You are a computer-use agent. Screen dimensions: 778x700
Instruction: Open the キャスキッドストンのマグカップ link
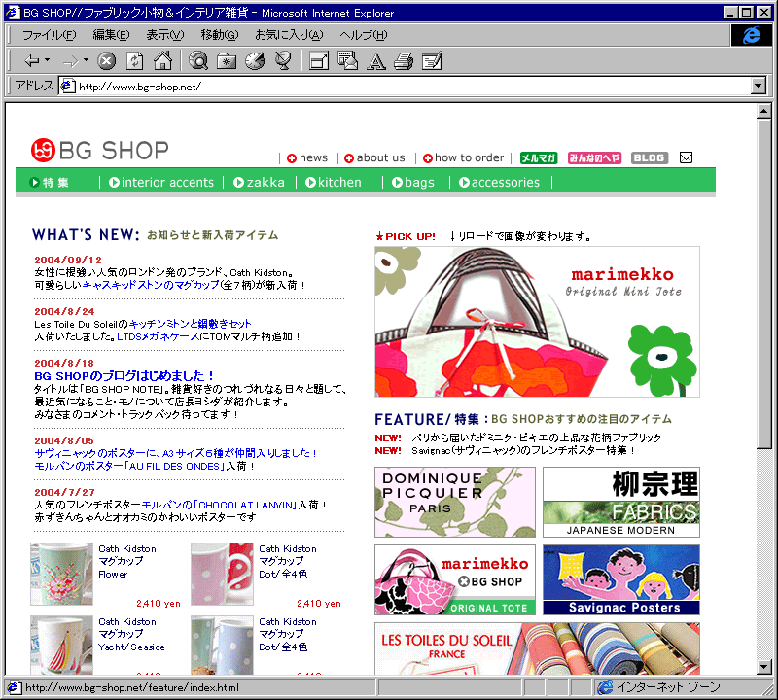click(x=151, y=285)
